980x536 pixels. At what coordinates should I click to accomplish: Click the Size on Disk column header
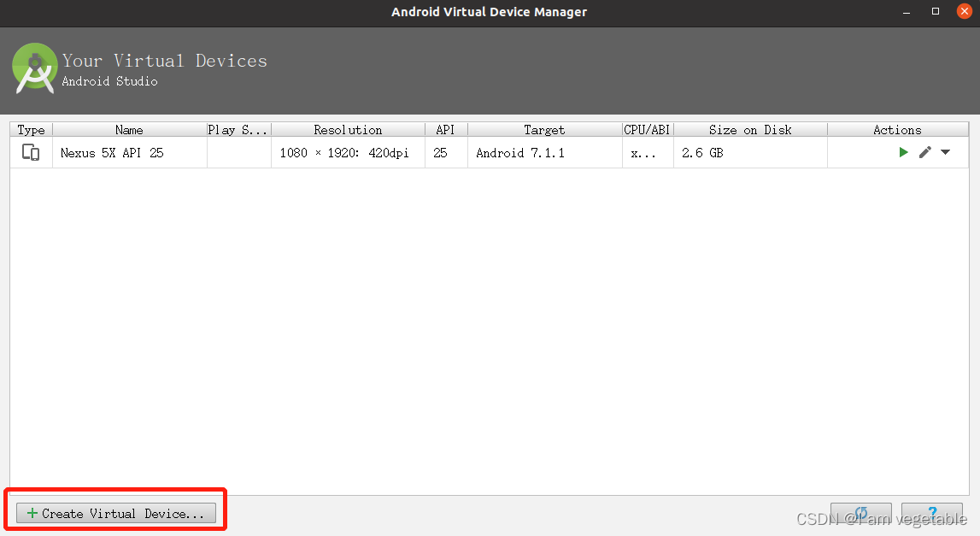point(750,129)
